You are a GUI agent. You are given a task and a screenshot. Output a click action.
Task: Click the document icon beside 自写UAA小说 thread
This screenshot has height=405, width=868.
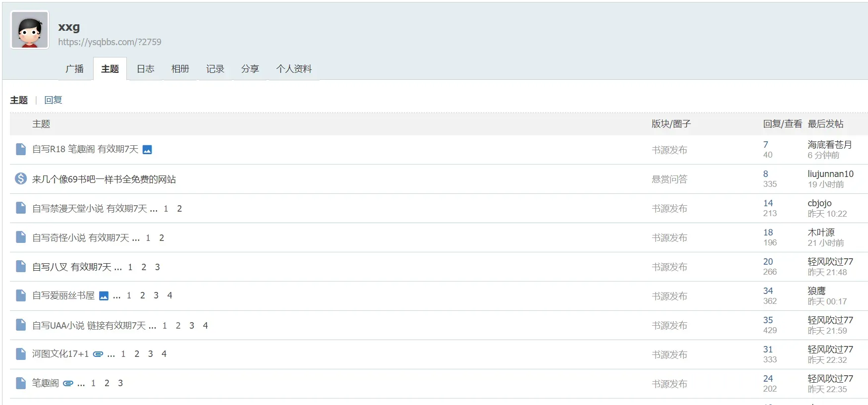21,325
